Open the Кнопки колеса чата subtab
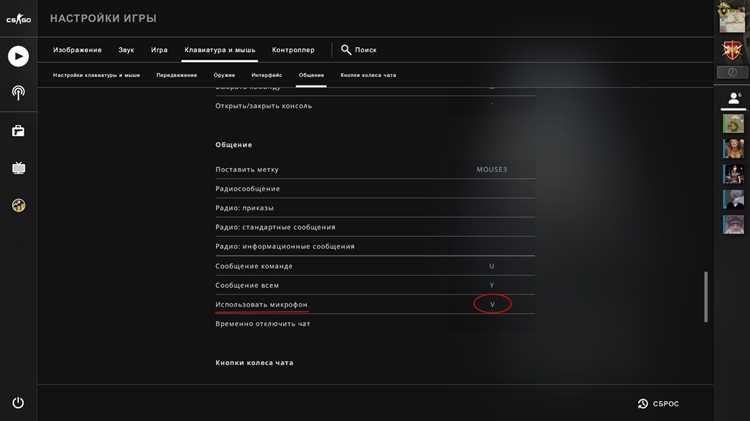750x421 pixels. [x=368, y=75]
